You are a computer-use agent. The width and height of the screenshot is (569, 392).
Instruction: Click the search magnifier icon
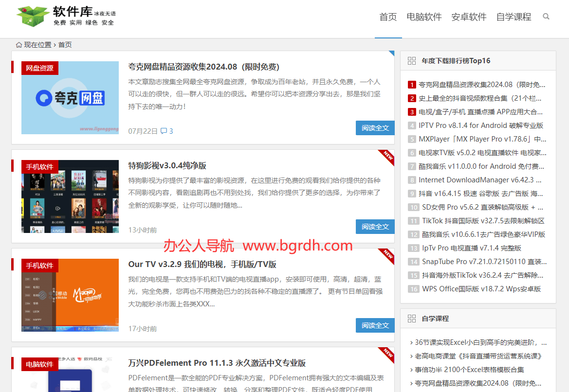coord(546,17)
